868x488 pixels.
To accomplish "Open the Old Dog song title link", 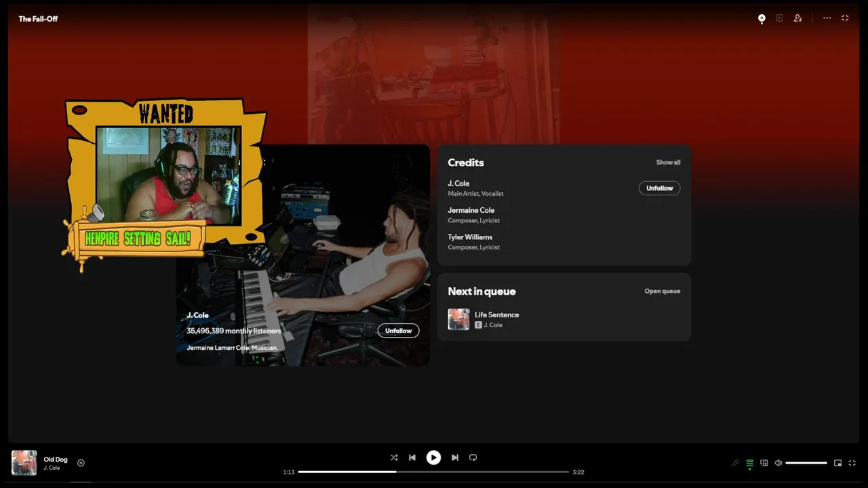I will (56, 460).
